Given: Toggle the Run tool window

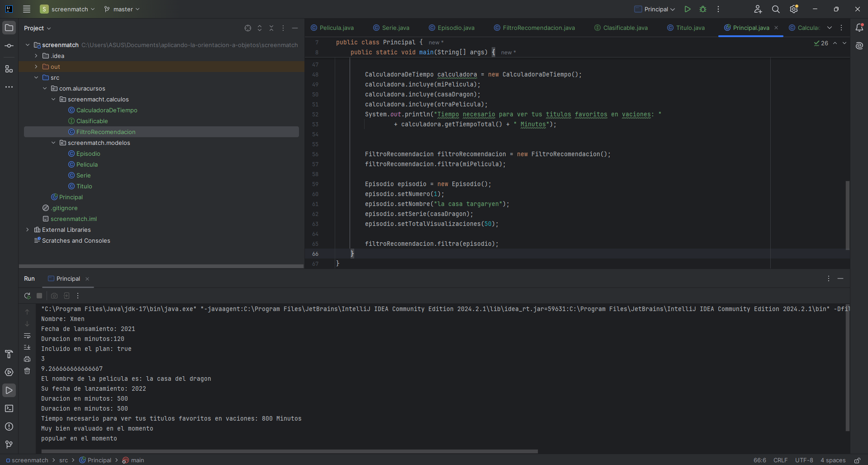Looking at the screenshot, I should pos(9,390).
